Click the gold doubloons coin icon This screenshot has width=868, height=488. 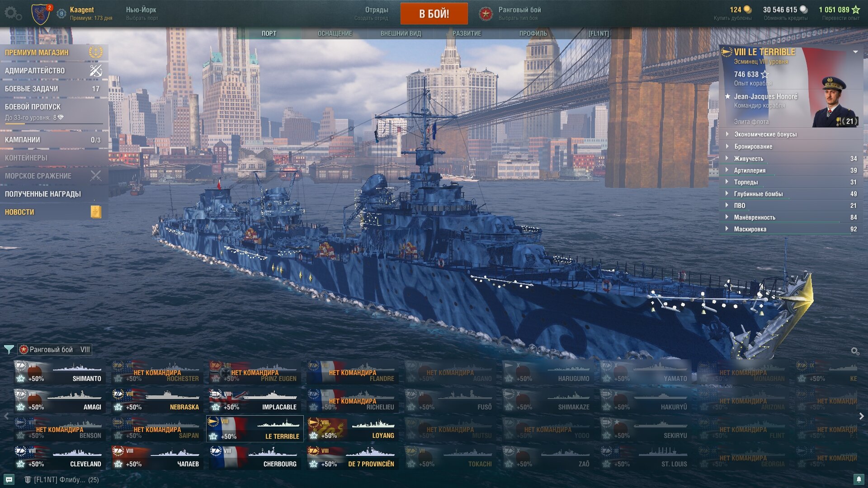748,9
